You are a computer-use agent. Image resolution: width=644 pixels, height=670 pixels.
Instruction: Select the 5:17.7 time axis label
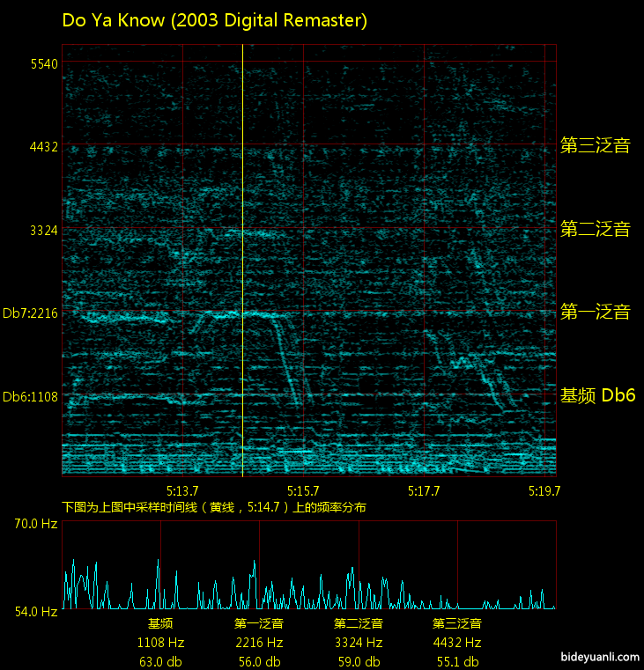pyautogui.click(x=424, y=490)
